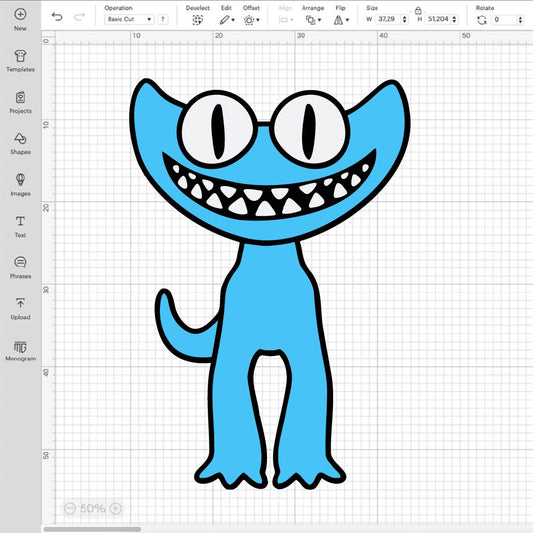Click the horizontal canvas scrollbar
The height and width of the screenshot is (533, 533).
point(92,529)
